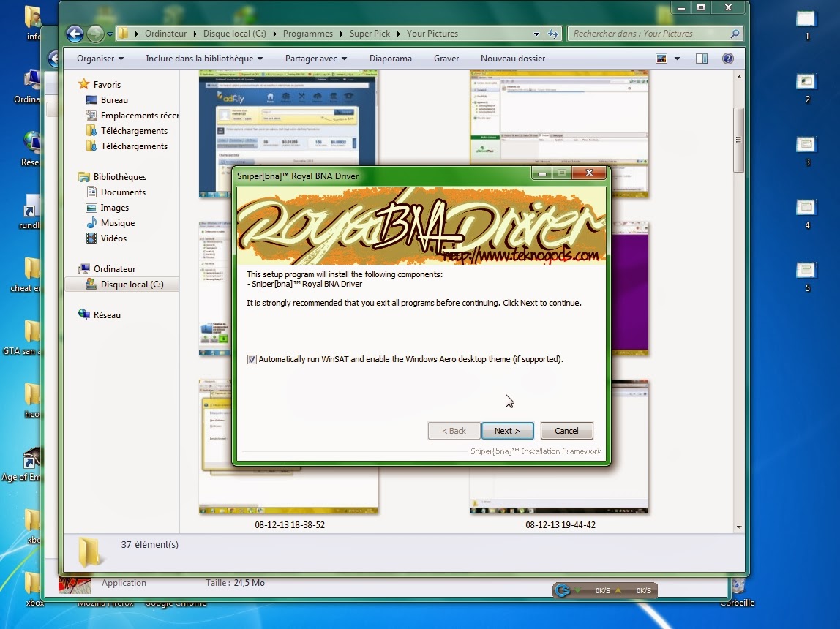This screenshot has height=629, width=840.
Task: Click the search field Rechercher dans Your Pictures
Action: point(648,33)
